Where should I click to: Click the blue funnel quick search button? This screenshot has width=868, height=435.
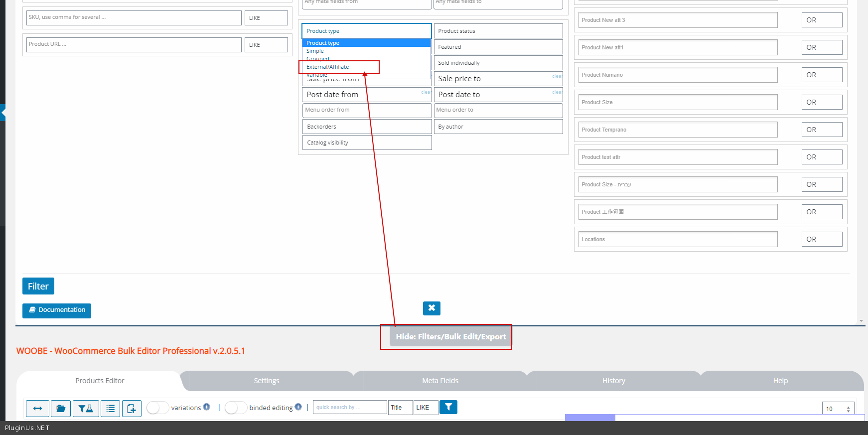tap(448, 407)
